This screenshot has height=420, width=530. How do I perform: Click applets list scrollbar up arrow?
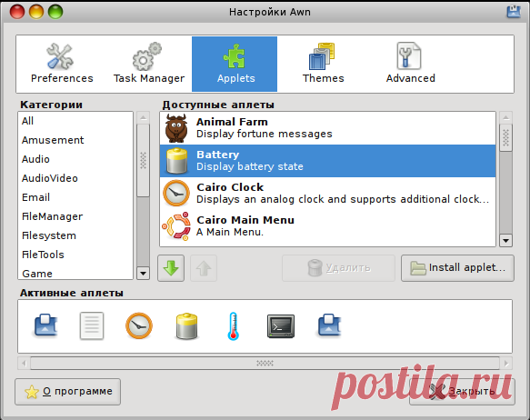click(x=505, y=118)
